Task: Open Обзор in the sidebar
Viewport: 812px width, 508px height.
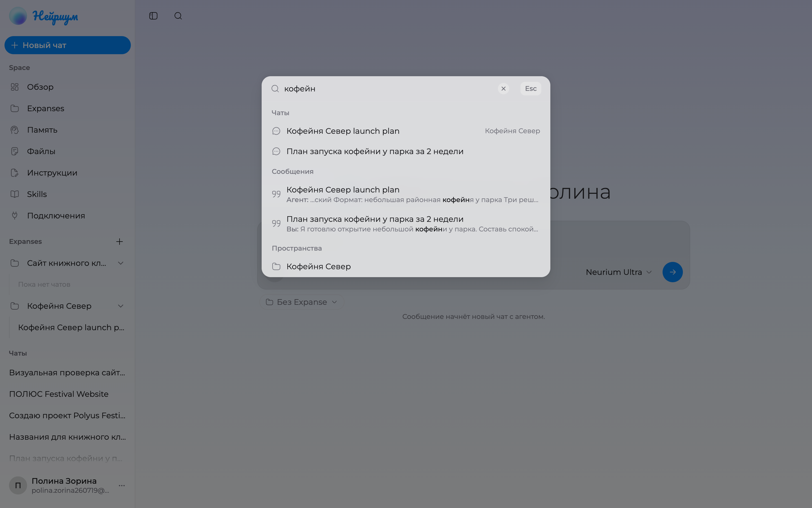Action: coord(67,87)
